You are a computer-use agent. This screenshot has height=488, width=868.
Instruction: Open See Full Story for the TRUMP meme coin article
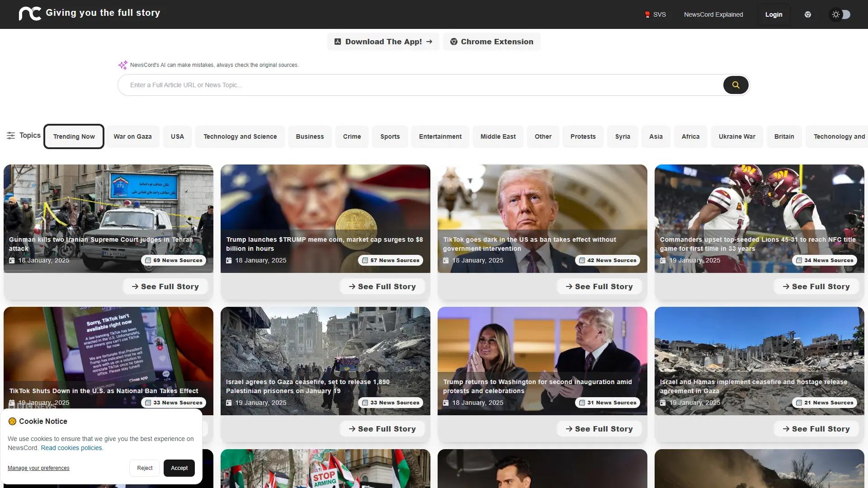click(382, 286)
